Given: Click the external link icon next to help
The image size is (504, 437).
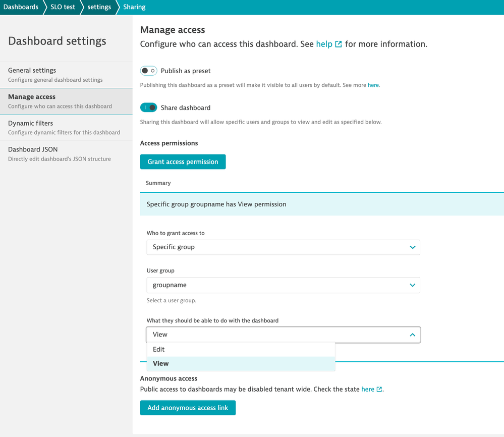Looking at the screenshot, I should point(339,44).
